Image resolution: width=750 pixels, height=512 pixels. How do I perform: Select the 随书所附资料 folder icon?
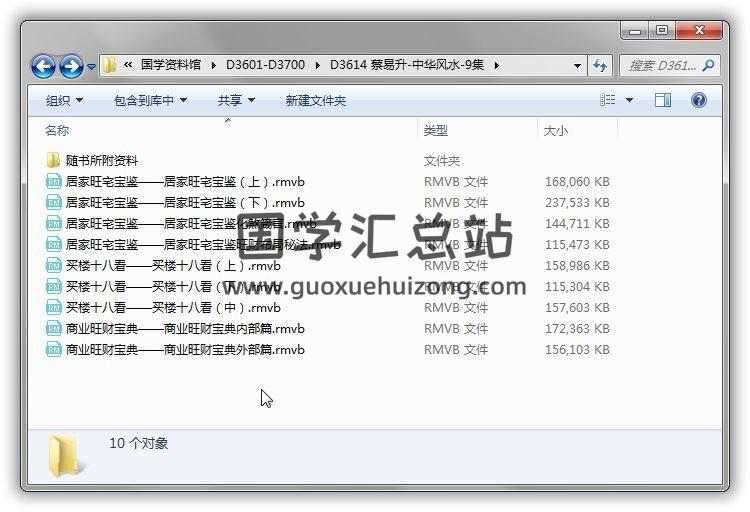point(53,160)
